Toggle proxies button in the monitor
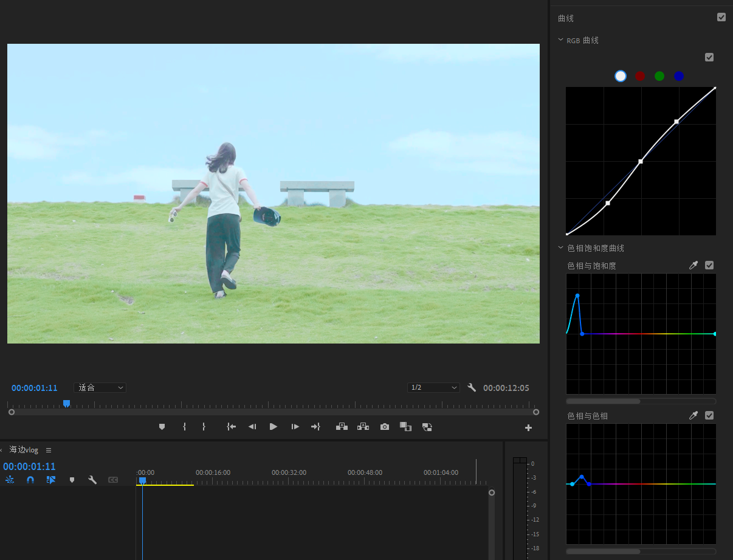This screenshot has height=560, width=733. tap(427, 427)
